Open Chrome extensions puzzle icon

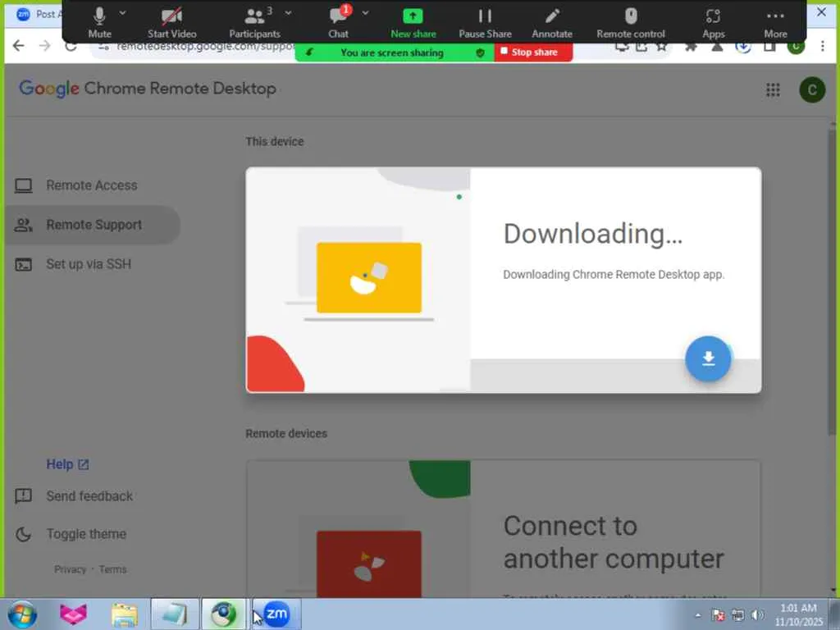(691, 47)
